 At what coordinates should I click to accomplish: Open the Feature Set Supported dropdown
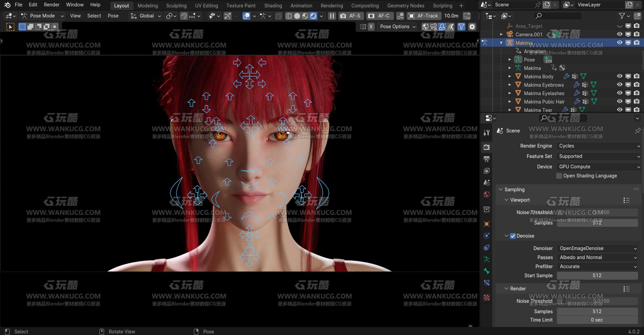(x=599, y=156)
